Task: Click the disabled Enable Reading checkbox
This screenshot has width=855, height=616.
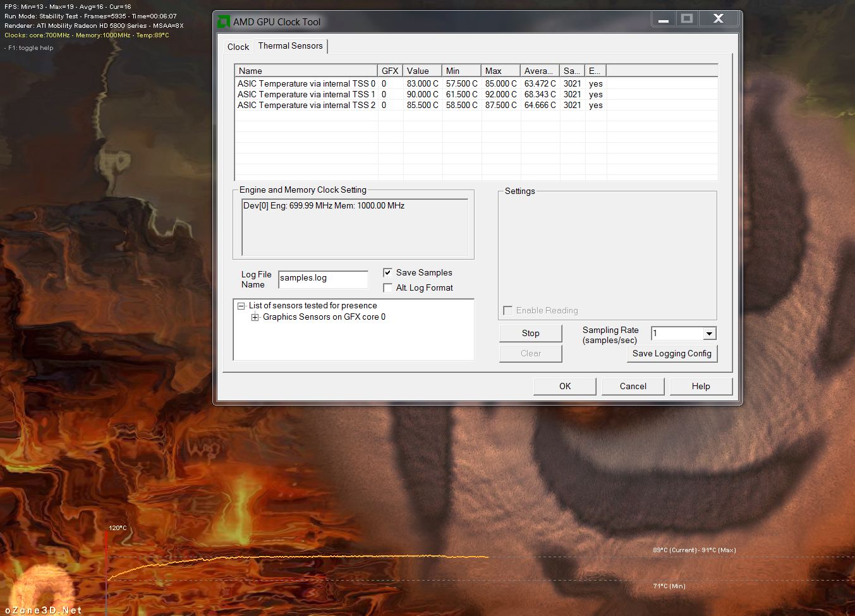Action: pos(507,310)
